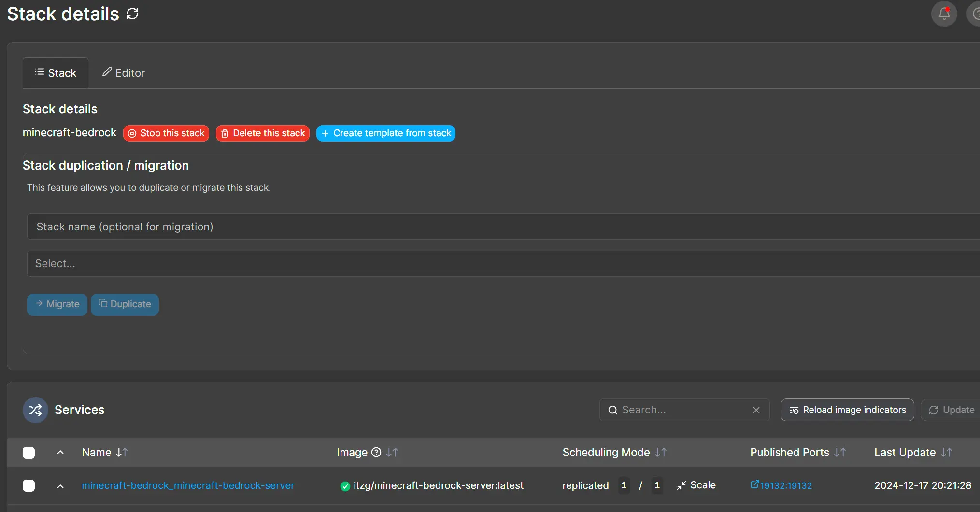Click the green health status icon

(x=344, y=486)
